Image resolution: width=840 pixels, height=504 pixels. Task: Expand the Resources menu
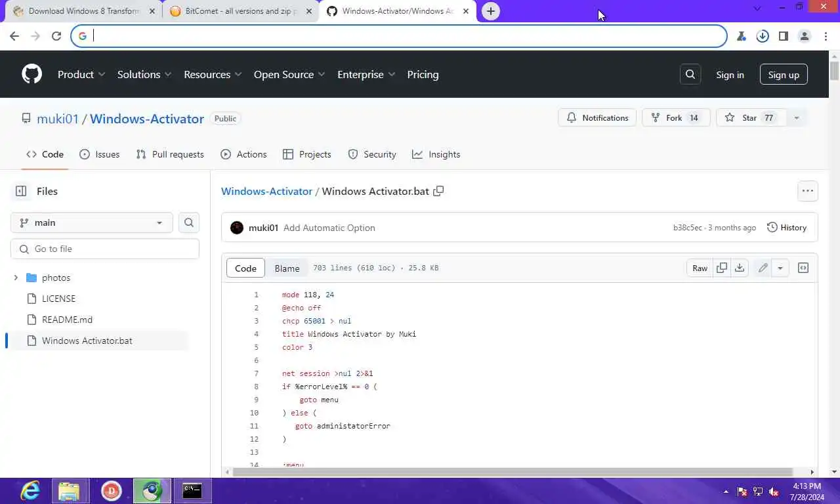click(x=213, y=74)
